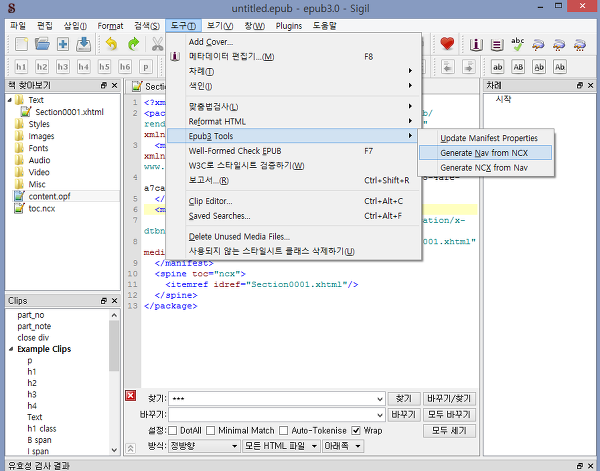This screenshot has width=600, height=471.
Task: Open metadata editor icon in the toolbar
Action: pos(476,45)
